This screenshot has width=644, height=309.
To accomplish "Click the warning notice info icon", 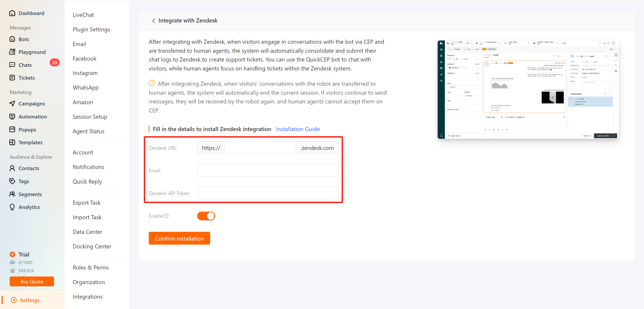I will [152, 83].
